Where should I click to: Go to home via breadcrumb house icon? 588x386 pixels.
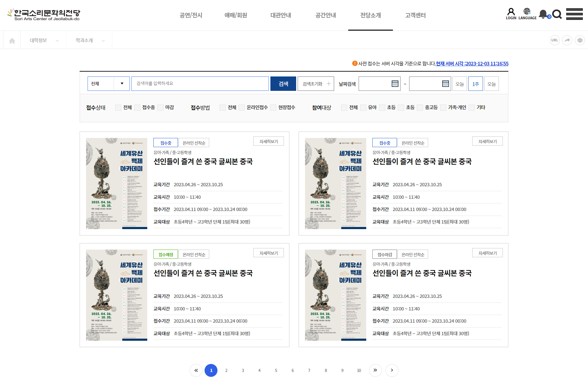tap(12, 41)
